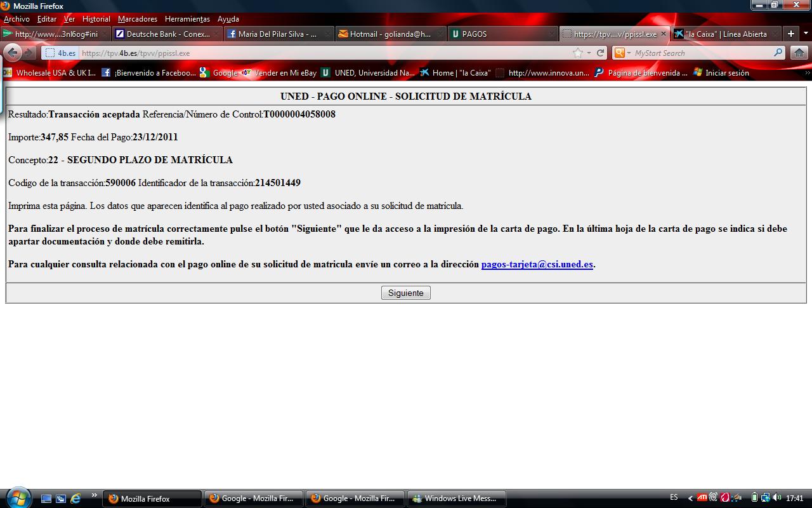This screenshot has height=508, width=812.
Task: Click the Windows Start orb
Action: point(17,497)
